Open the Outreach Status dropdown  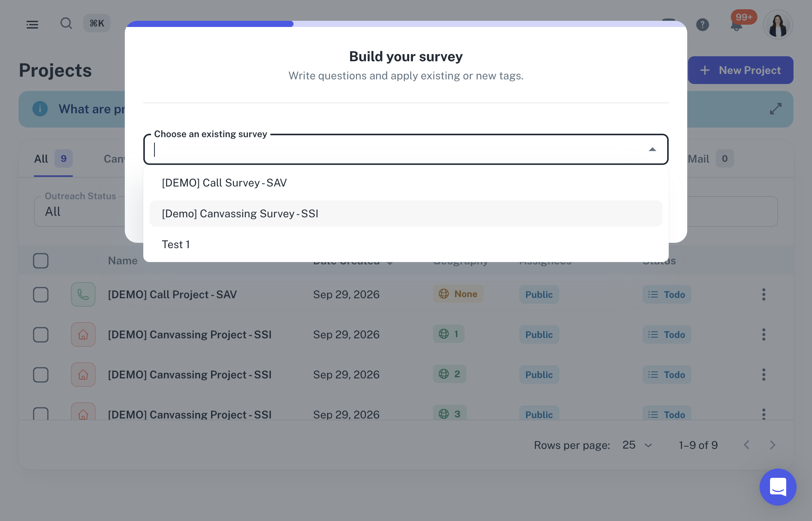79,212
